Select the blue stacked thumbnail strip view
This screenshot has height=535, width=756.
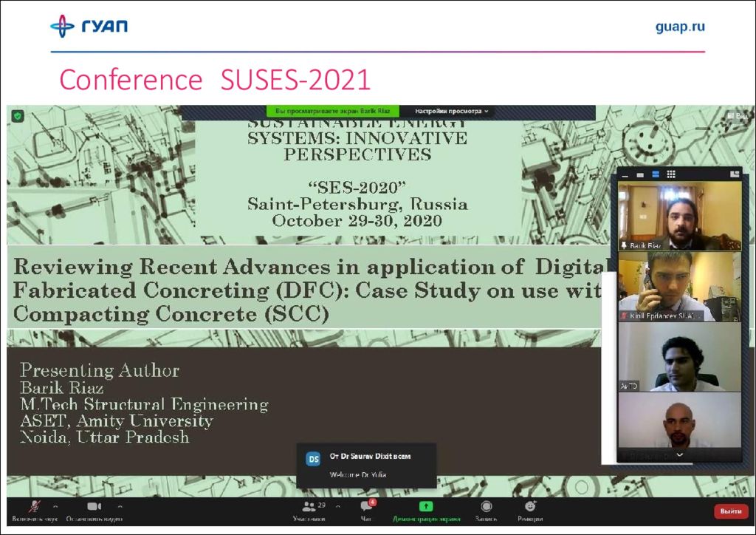(x=656, y=174)
